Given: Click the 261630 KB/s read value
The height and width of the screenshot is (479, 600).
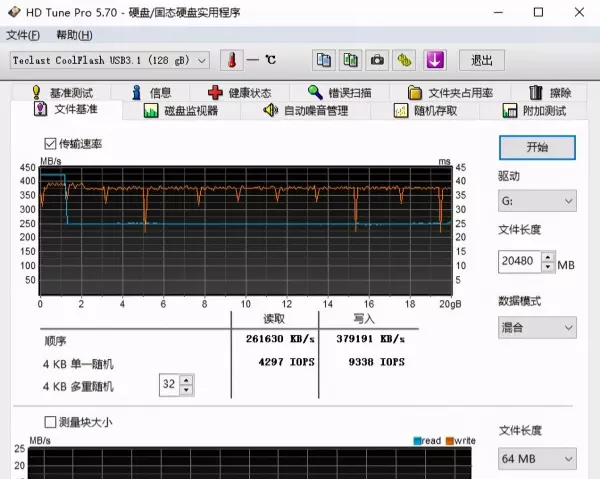Looking at the screenshot, I should click(x=280, y=339).
